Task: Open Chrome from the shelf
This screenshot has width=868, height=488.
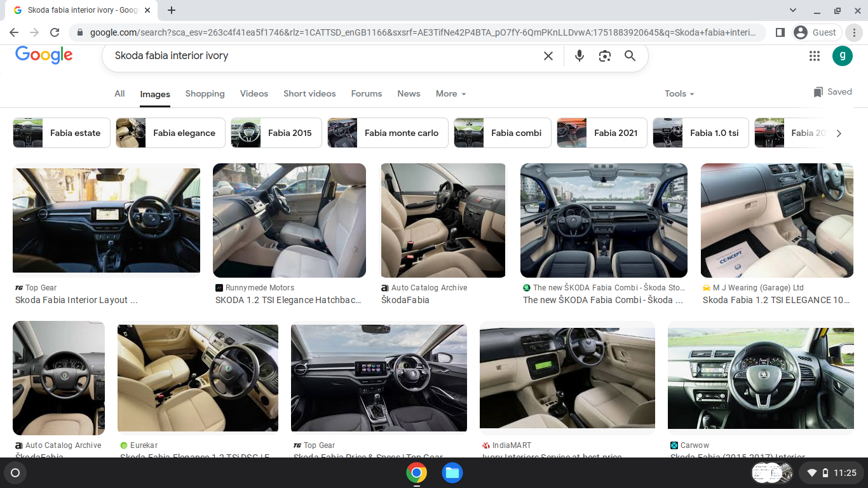Action: coord(417,473)
